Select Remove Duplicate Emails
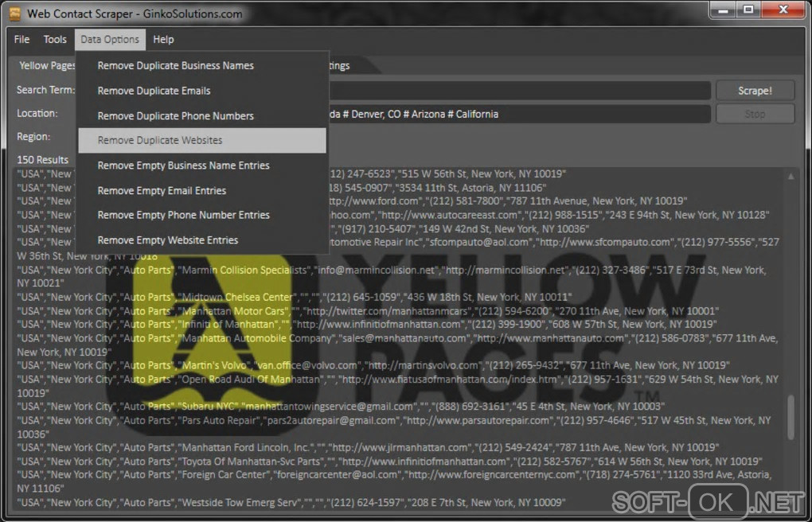812x522 pixels. point(202,91)
